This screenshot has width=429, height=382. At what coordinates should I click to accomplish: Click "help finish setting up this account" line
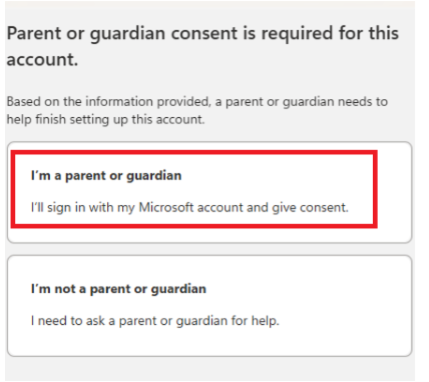coord(106,119)
